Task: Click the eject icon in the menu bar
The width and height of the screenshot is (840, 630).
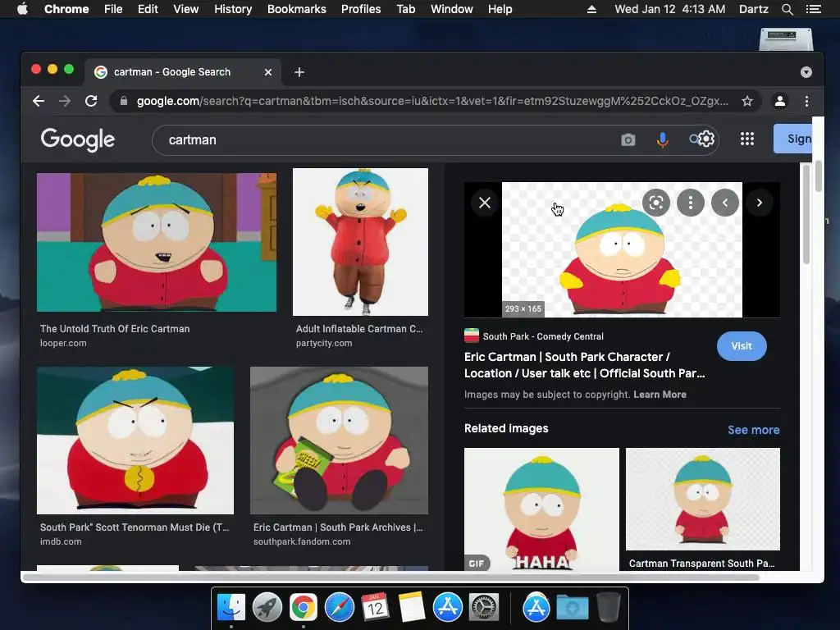Action: pos(591,9)
